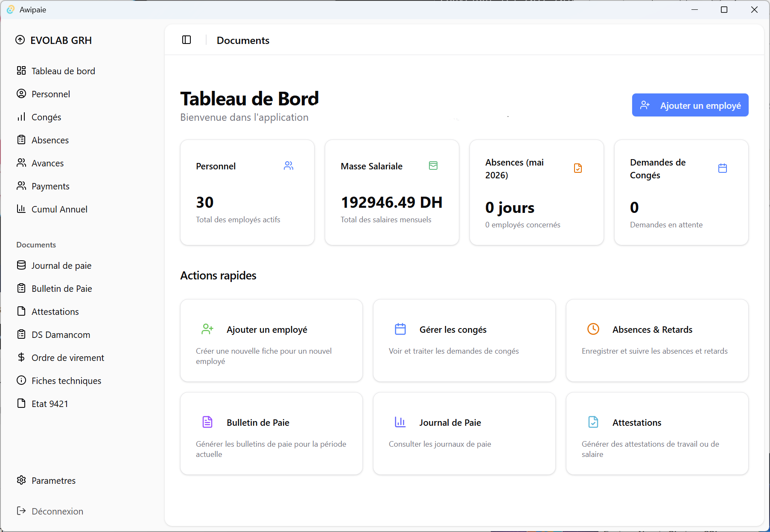This screenshot has width=770, height=532.
Task: Click the Cumul Annuel chart icon
Action: point(21,209)
